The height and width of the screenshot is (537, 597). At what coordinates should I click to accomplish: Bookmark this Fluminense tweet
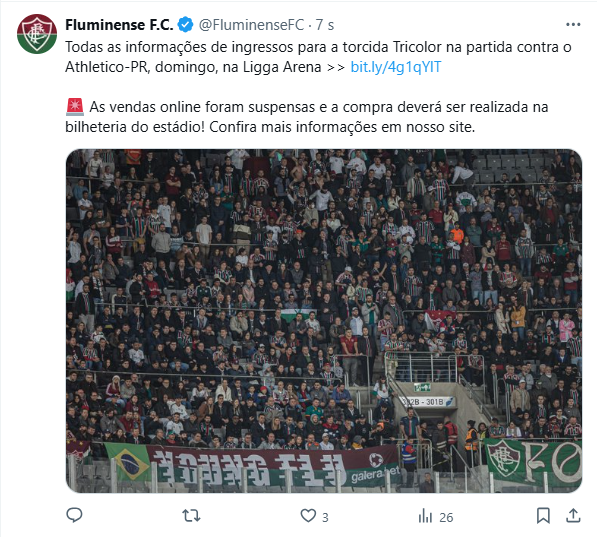(x=543, y=516)
